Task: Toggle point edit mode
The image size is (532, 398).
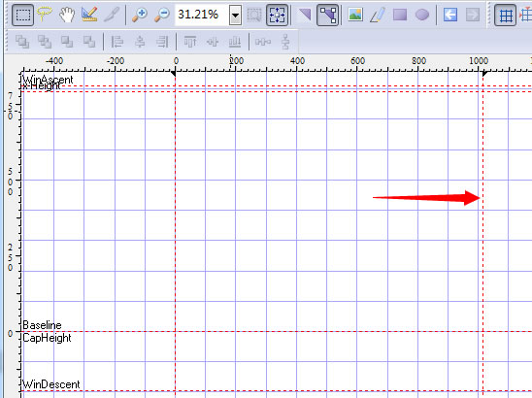Action: pyautogui.click(x=327, y=15)
